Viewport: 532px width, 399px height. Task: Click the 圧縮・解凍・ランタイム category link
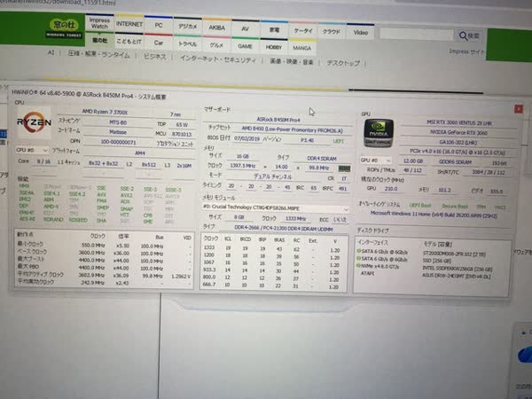[100, 53]
